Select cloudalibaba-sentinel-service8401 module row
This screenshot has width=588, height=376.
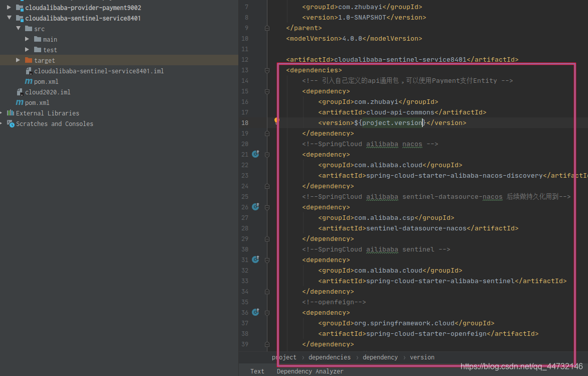pos(119,18)
